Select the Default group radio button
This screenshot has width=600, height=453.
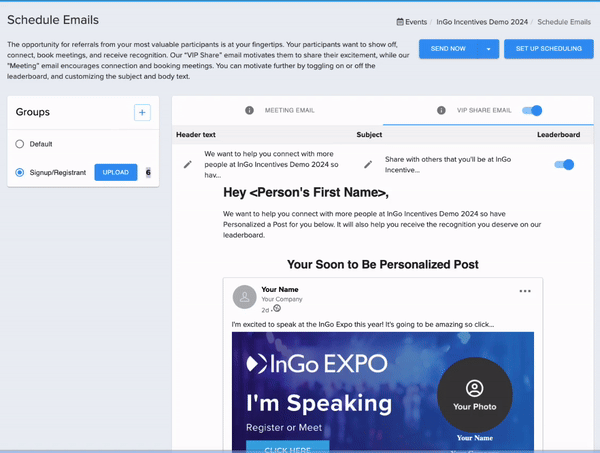[20, 144]
